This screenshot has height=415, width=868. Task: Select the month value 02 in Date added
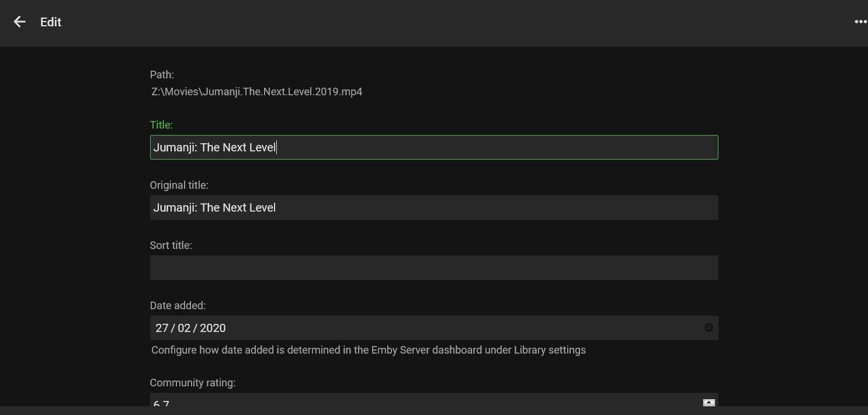pos(184,328)
